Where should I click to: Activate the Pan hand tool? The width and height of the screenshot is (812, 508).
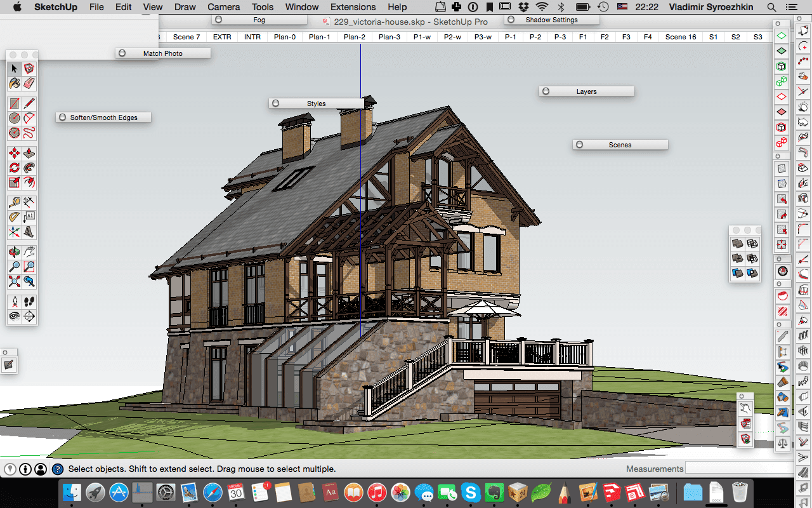point(30,251)
